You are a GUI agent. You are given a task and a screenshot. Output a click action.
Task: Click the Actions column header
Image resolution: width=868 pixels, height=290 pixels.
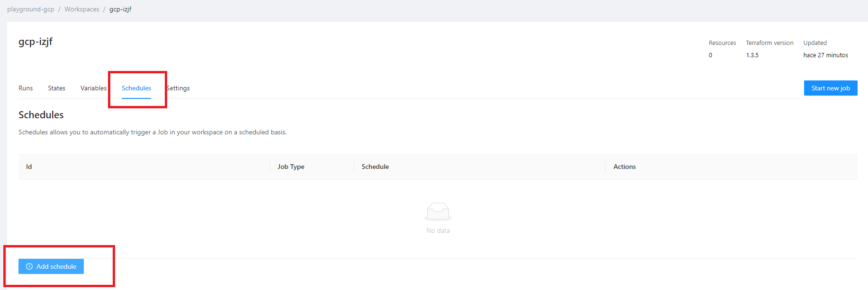624,167
